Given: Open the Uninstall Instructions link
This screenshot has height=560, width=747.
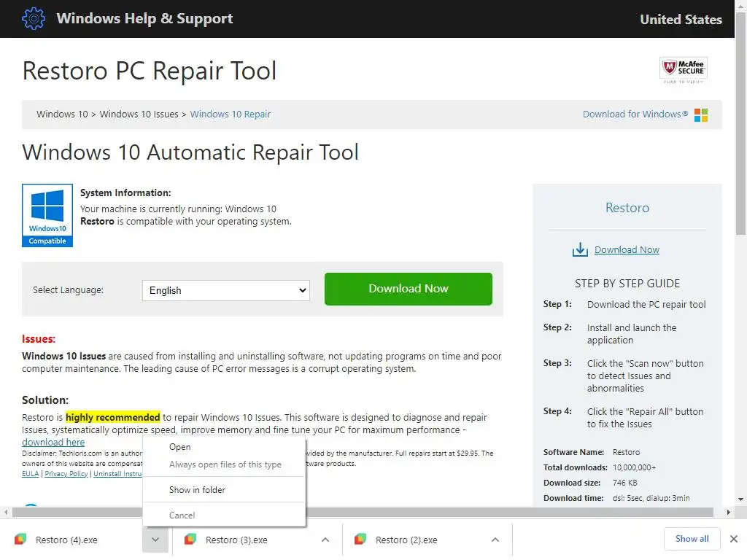Looking at the screenshot, I should [x=117, y=474].
